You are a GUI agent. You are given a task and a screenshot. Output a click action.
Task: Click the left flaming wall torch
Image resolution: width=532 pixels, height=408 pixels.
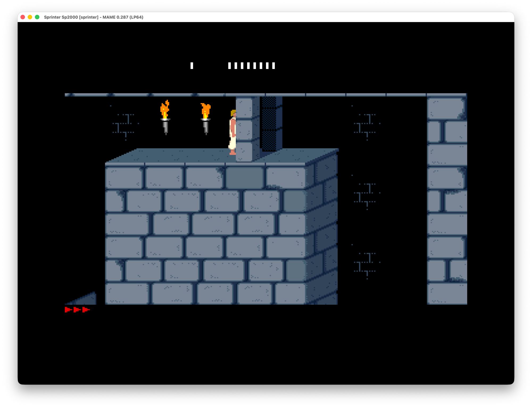[x=165, y=117]
